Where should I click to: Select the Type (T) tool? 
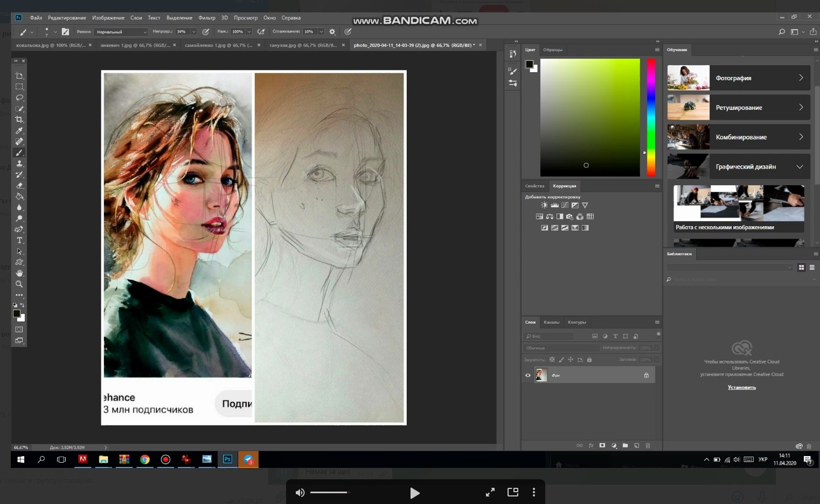tap(19, 240)
